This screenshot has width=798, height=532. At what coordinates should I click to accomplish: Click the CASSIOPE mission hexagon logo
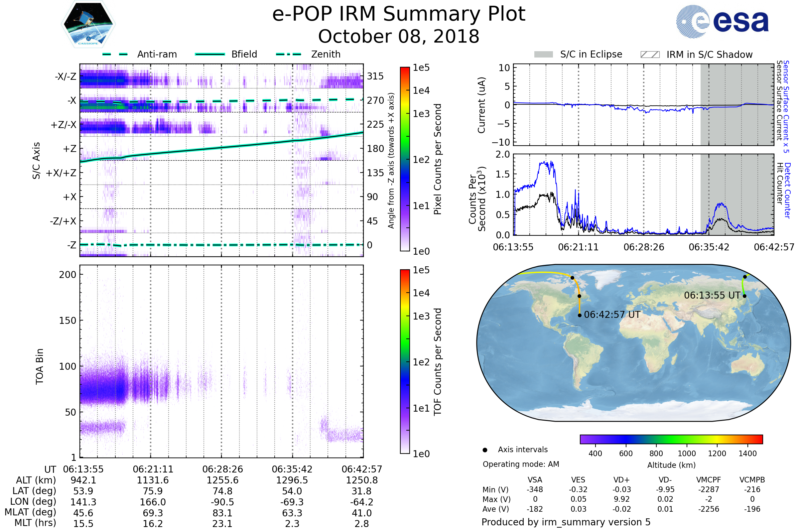tap(88, 24)
